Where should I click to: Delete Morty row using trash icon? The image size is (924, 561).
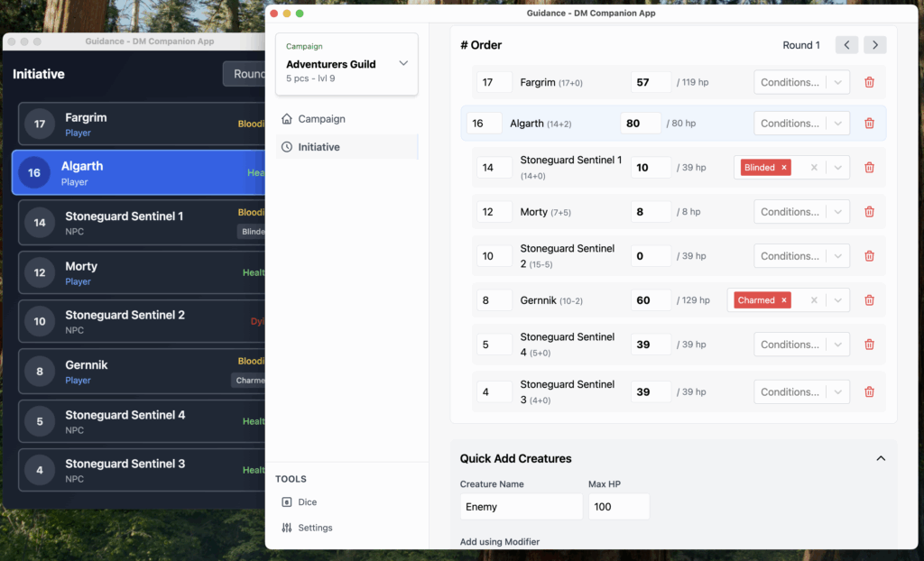(x=869, y=212)
